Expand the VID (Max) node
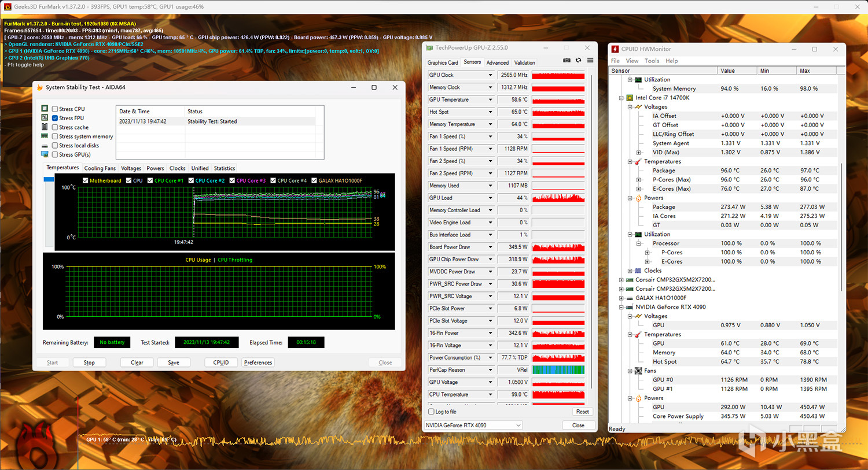868x470 pixels. point(639,153)
